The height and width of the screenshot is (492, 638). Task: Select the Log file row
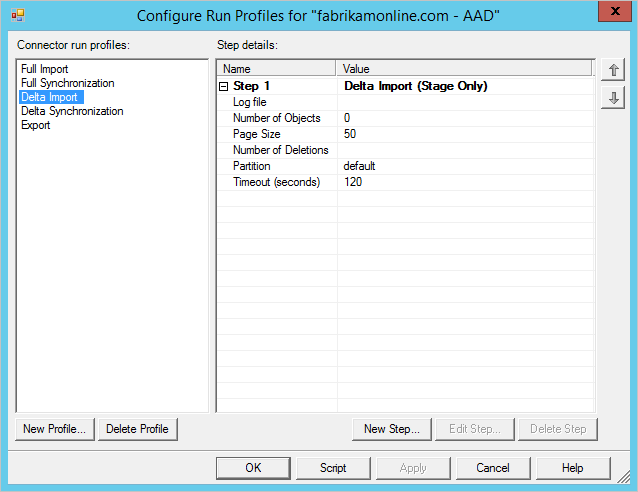pos(405,102)
